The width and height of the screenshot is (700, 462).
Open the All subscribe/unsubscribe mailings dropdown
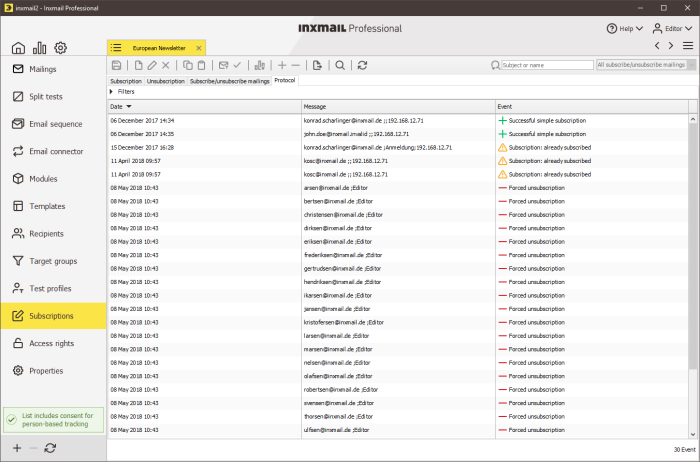(x=646, y=65)
